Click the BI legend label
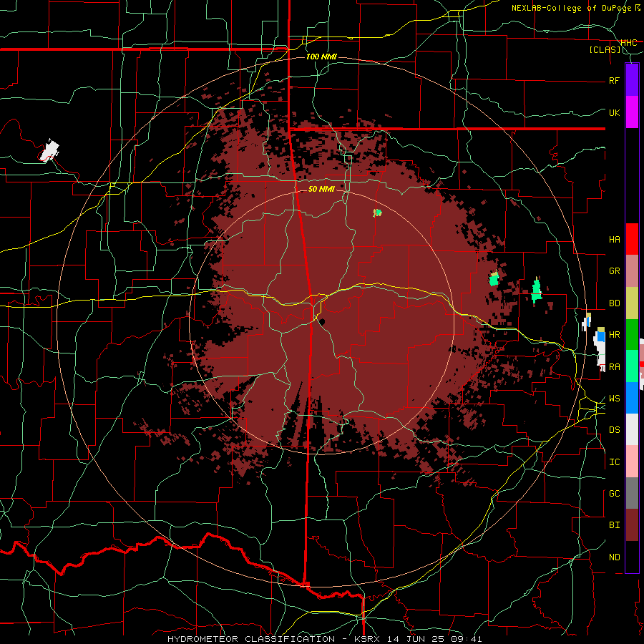This screenshot has height=644, width=644. pos(614,525)
